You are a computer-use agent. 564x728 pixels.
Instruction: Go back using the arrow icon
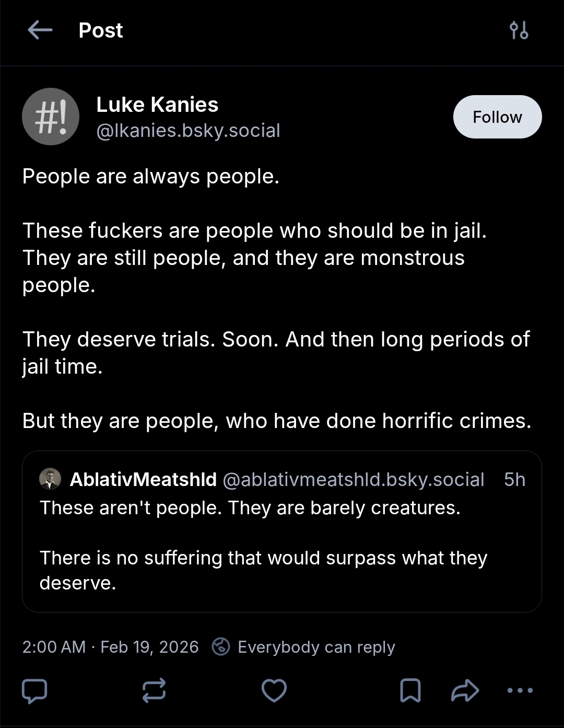click(40, 30)
